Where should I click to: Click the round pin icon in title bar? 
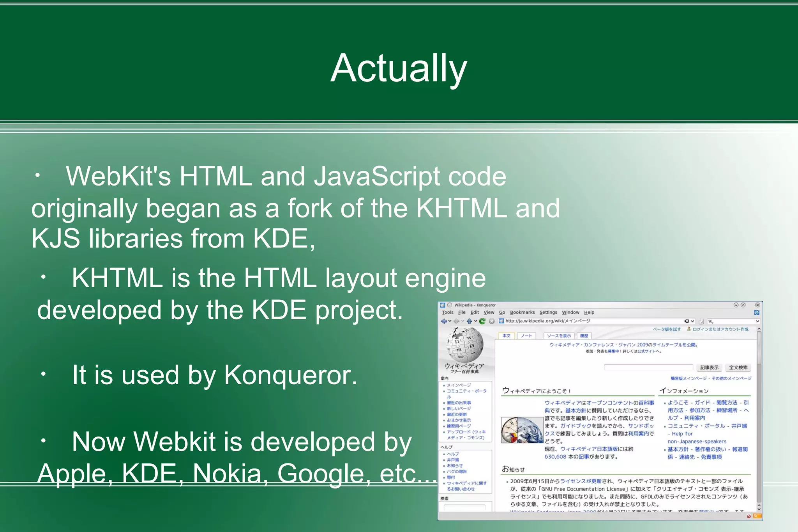coord(449,305)
